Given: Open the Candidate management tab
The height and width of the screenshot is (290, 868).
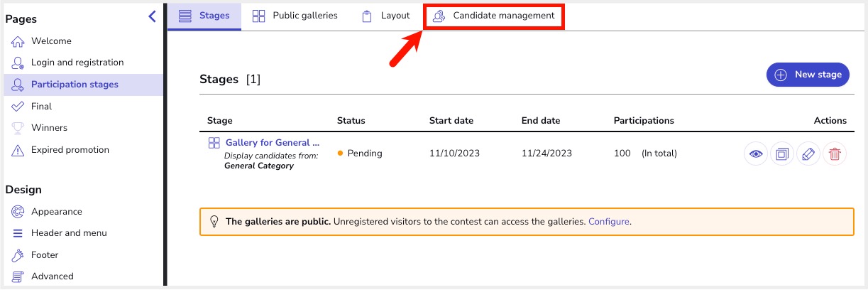Looking at the screenshot, I should click(494, 16).
